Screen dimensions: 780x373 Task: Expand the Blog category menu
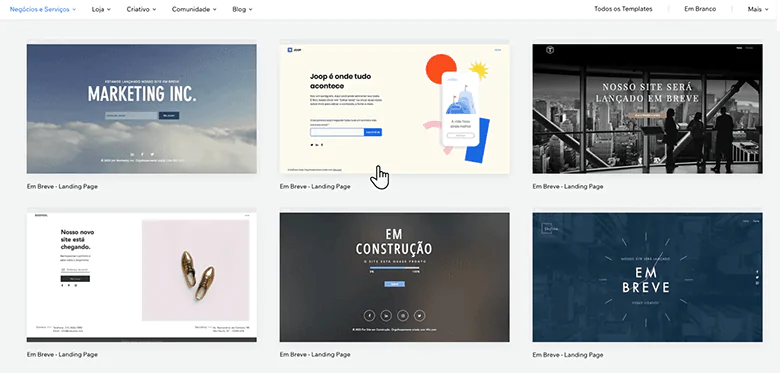242,9
